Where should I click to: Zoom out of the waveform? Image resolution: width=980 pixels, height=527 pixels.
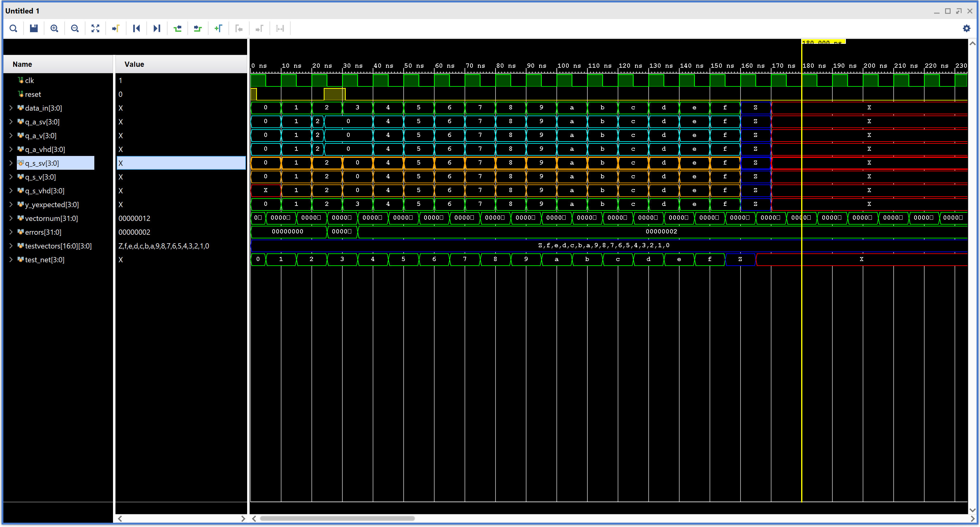click(x=75, y=28)
